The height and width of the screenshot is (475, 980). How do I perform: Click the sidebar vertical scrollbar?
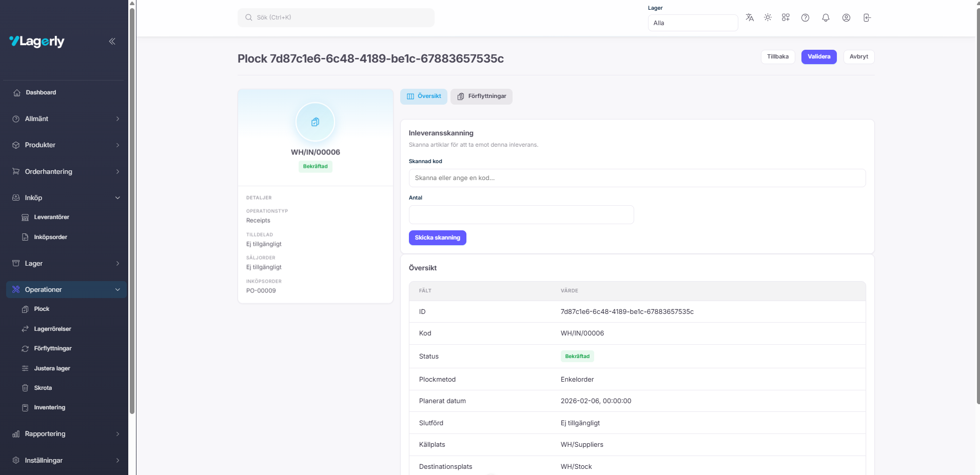tap(132, 205)
